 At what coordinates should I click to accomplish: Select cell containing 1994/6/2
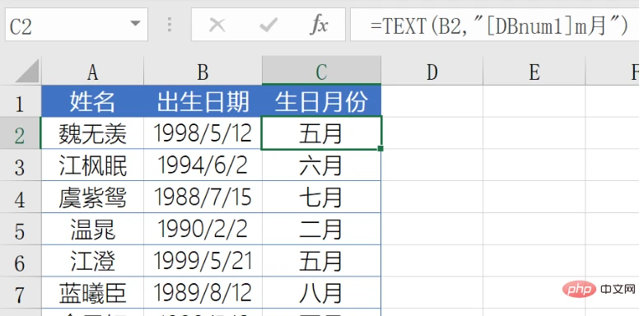pyautogui.click(x=203, y=165)
